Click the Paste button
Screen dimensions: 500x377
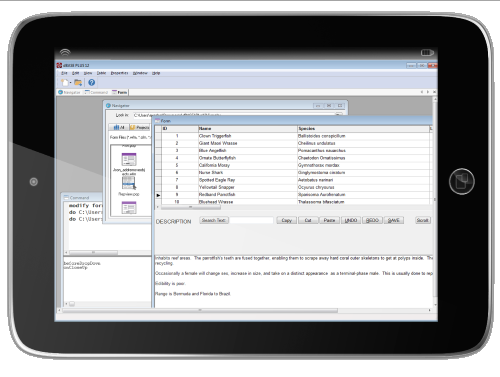[329, 220]
